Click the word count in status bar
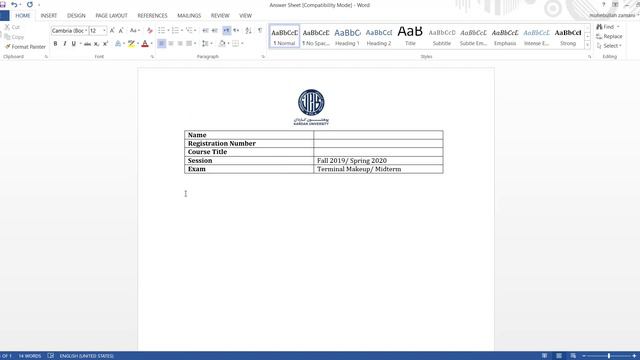The height and width of the screenshot is (360, 640). (30, 356)
